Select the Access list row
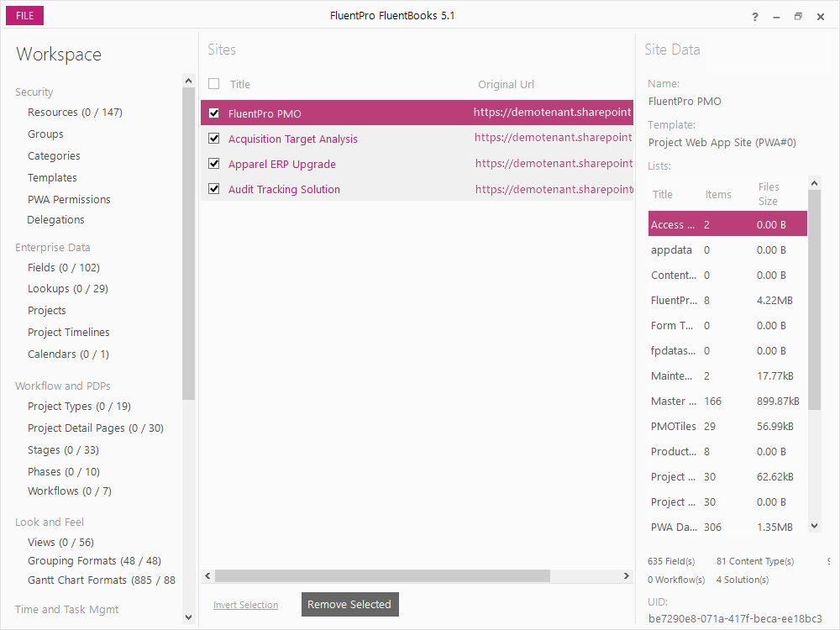This screenshot has height=630, width=840. coord(727,224)
